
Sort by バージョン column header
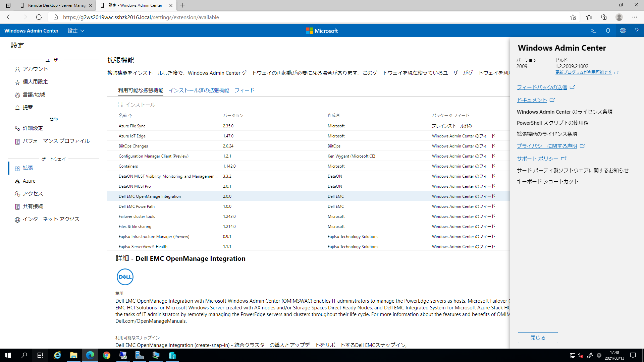point(233,115)
